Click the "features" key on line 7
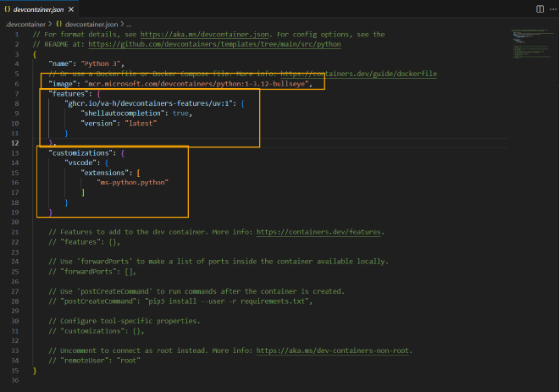 pyautogui.click(x=69, y=94)
